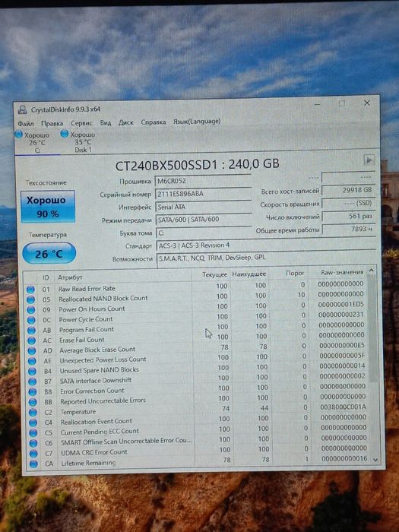Open the Сервис menu

(81, 123)
